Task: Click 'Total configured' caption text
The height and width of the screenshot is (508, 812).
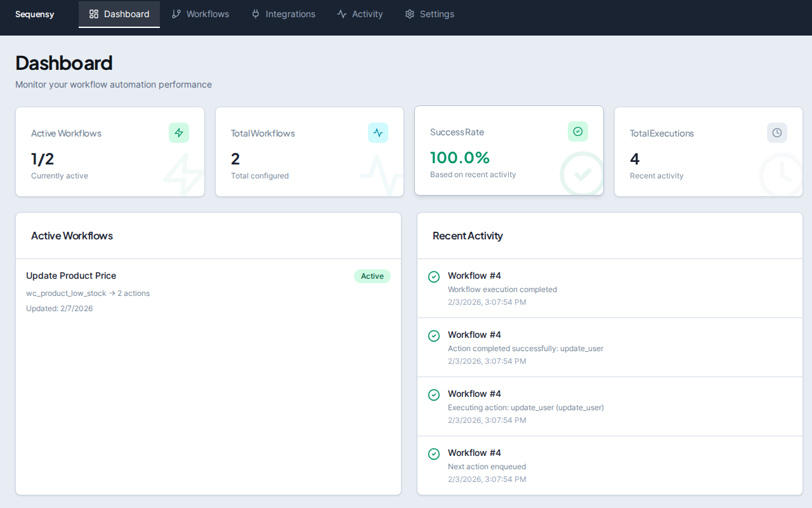Action: [x=260, y=176]
